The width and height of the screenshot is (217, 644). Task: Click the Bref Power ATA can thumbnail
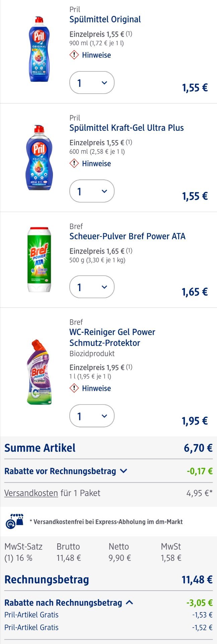[x=39, y=260]
